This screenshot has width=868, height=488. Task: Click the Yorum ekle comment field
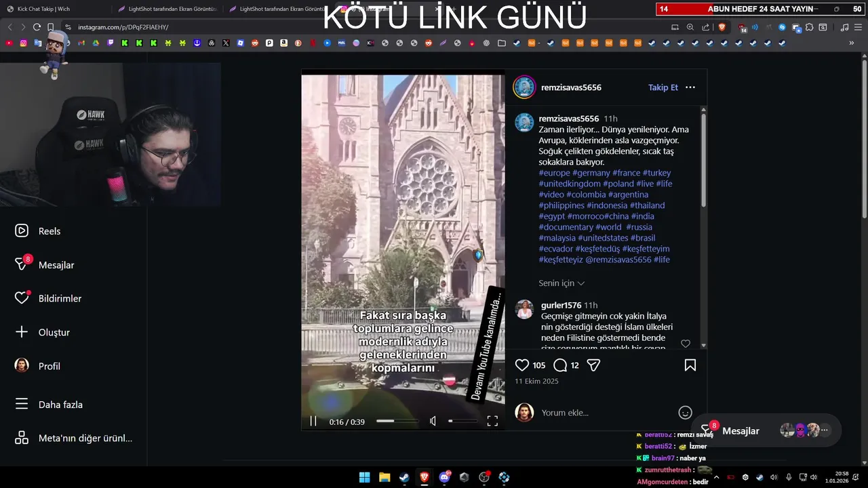(x=606, y=412)
